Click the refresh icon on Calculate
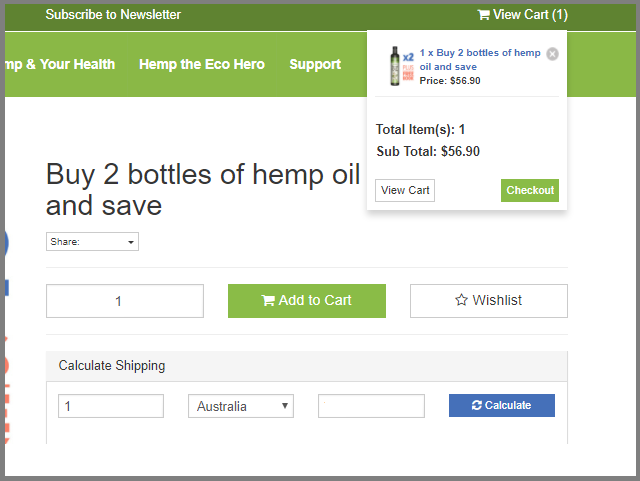 click(476, 405)
